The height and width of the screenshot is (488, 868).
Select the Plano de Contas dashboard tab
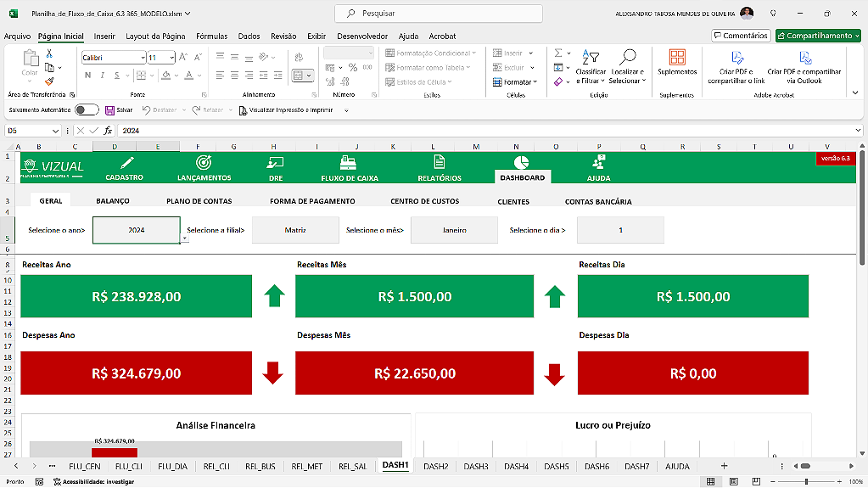coord(199,201)
